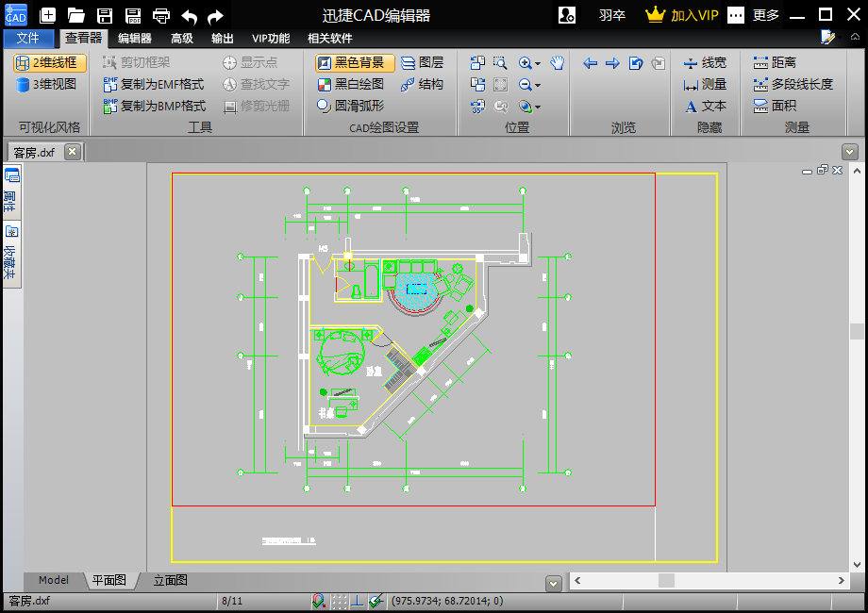Save as PDF with the PDF disk icon
Image resolution: width=868 pixels, height=613 pixels.
[133, 15]
